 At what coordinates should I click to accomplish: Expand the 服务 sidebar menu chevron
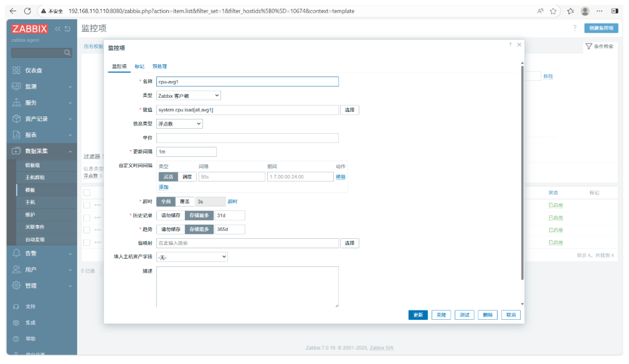pyautogui.click(x=70, y=103)
